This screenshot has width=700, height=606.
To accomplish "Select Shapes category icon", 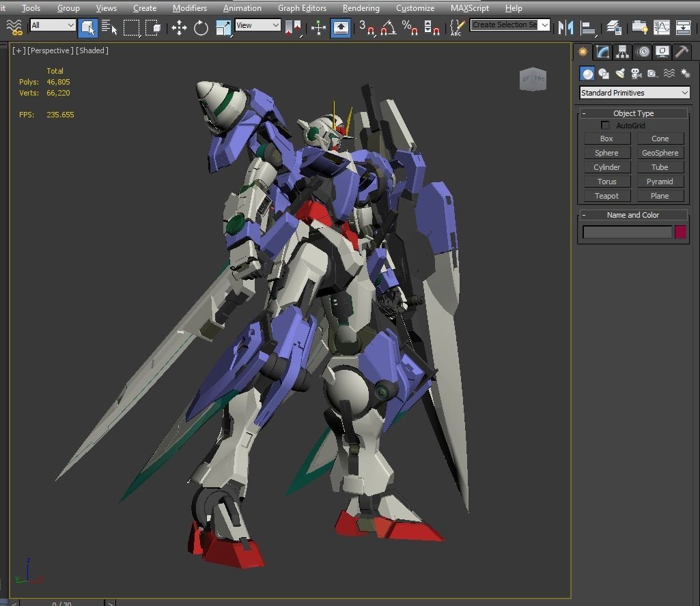I will click(604, 74).
